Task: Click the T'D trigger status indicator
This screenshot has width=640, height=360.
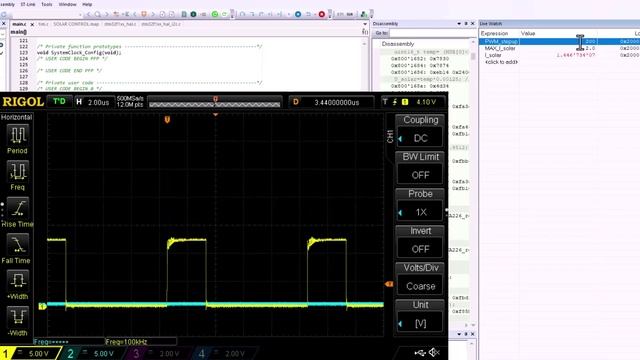Action: pyautogui.click(x=59, y=101)
